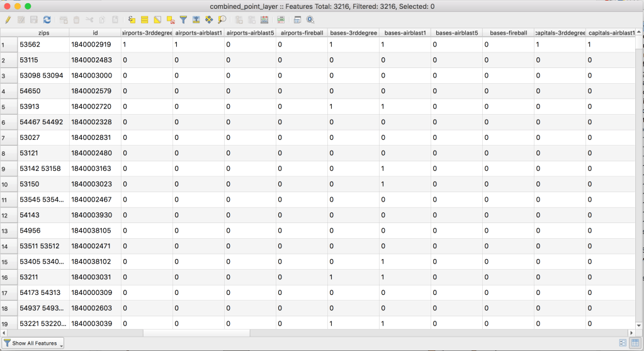The width and height of the screenshot is (644, 351).
Task: Open the Show All Features dropdown
Action: click(34, 343)
